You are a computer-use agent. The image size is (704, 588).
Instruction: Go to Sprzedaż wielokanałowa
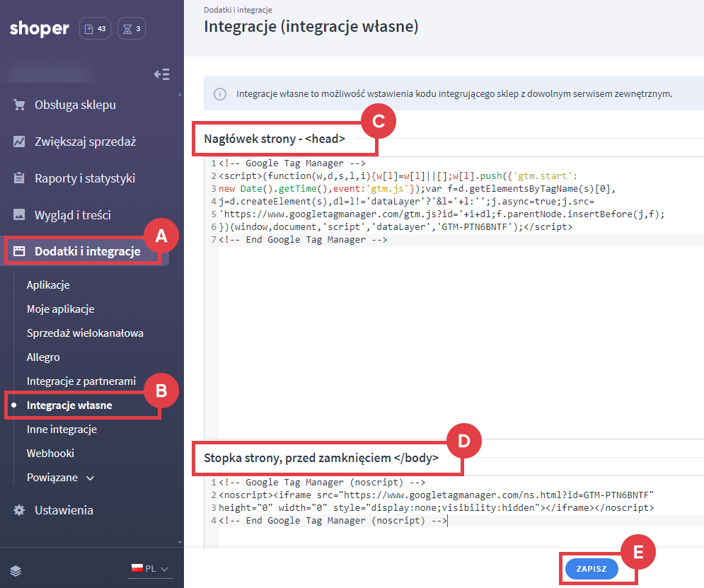tap(85, 333)
